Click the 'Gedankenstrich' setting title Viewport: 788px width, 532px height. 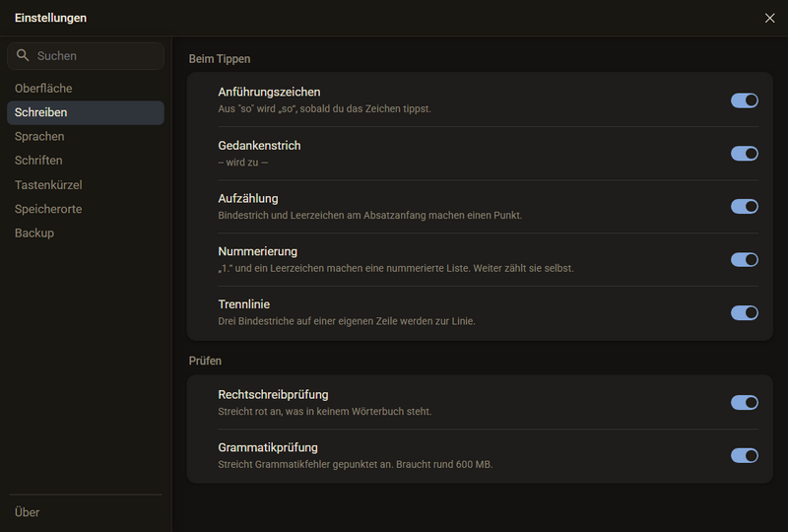pyautogui.click(x=259, y=146)
